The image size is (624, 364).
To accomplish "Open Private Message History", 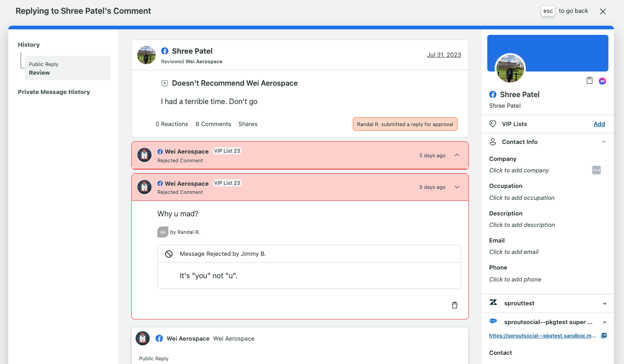I will (54, 92).
